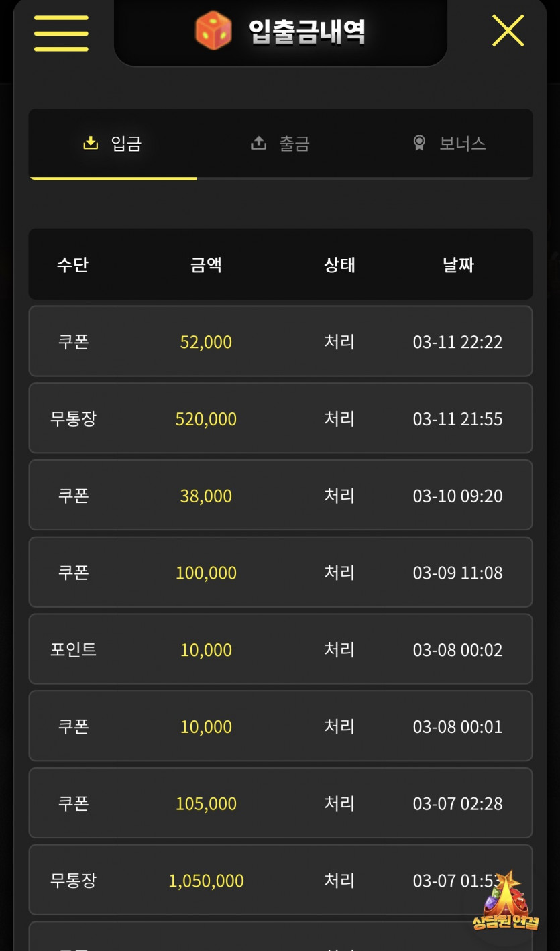
Task: Click the withdrawal upload icon
Action: coord(258,143)
